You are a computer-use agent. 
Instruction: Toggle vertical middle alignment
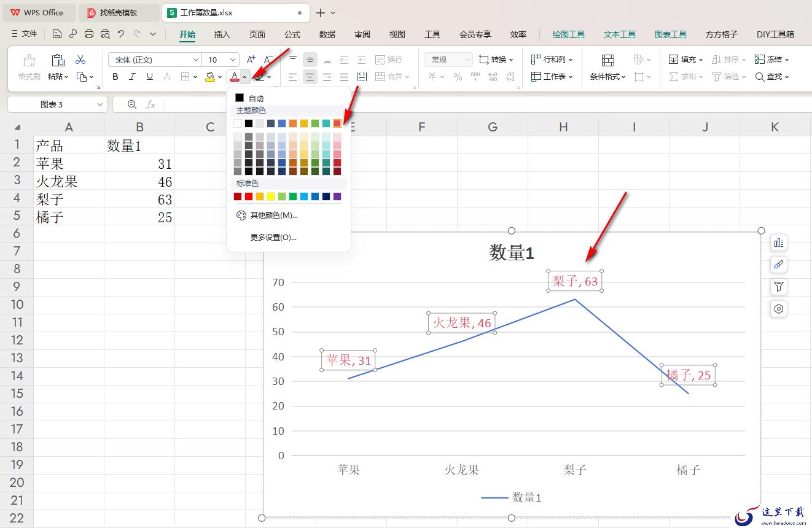click(x=310, y=60)
